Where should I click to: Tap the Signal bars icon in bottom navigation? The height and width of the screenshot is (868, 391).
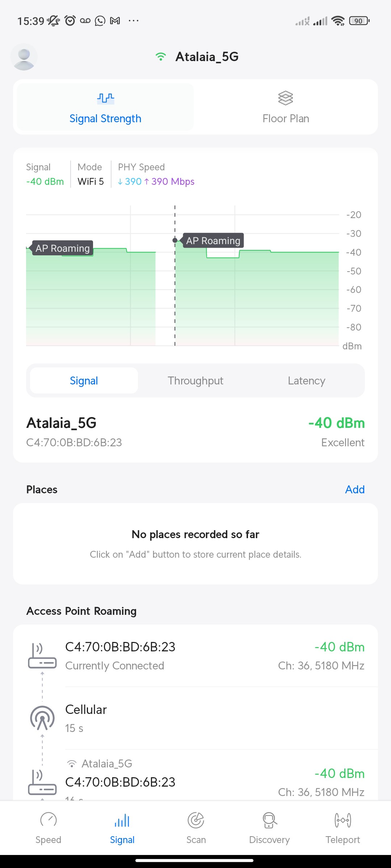pos(122,820)
